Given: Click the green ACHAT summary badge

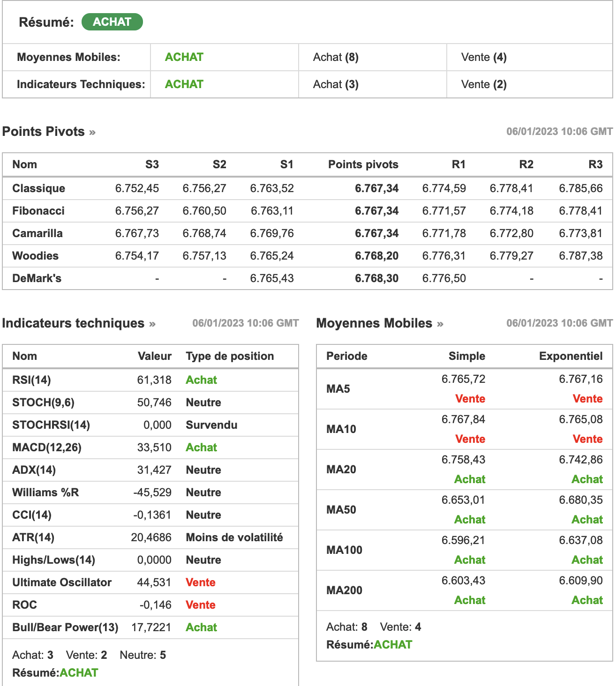Looking at the screenshot, I should coord(112,22).
